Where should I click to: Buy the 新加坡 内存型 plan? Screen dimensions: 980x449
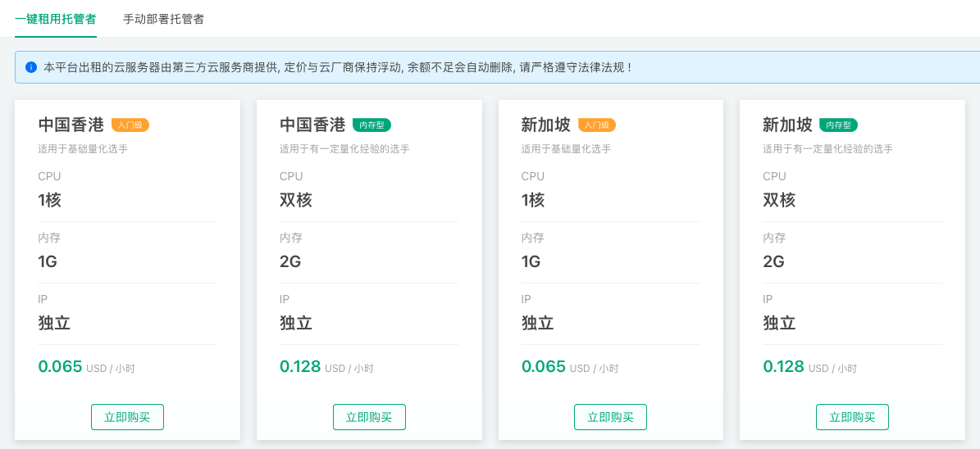coord(853,417)
